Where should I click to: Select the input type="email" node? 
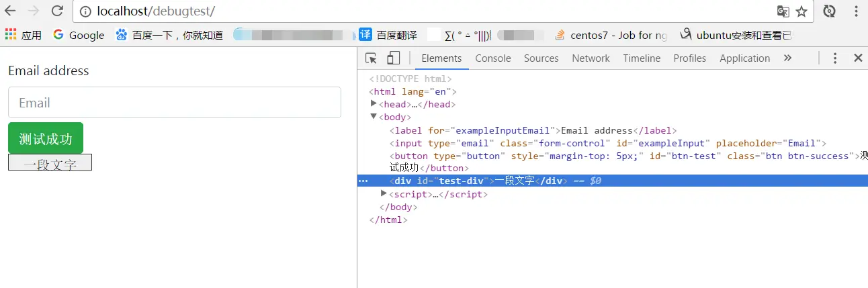click(608, 143)
